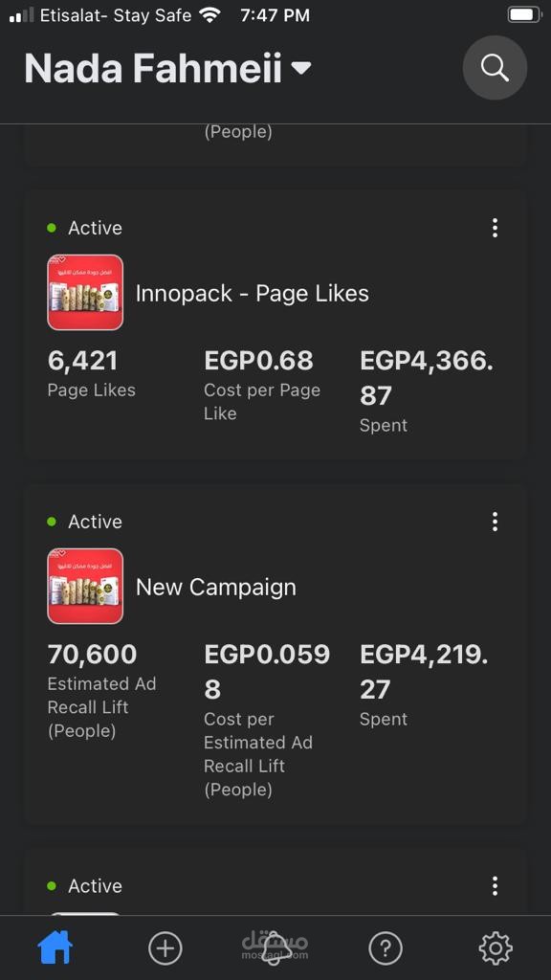Open the search magnifier button
Screen dimensions: 551x980
click(x=495, y=68)
